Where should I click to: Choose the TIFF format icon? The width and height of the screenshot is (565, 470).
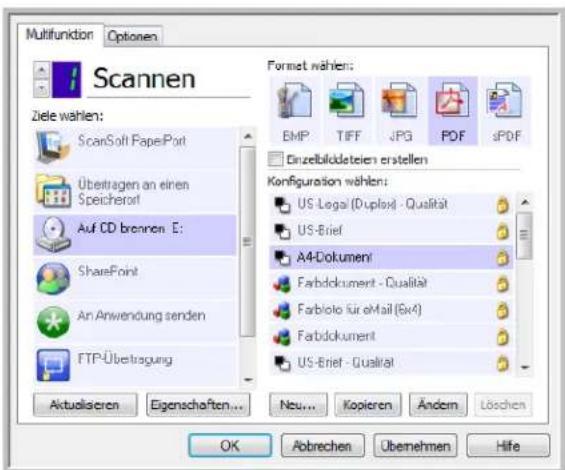[347, 101]
